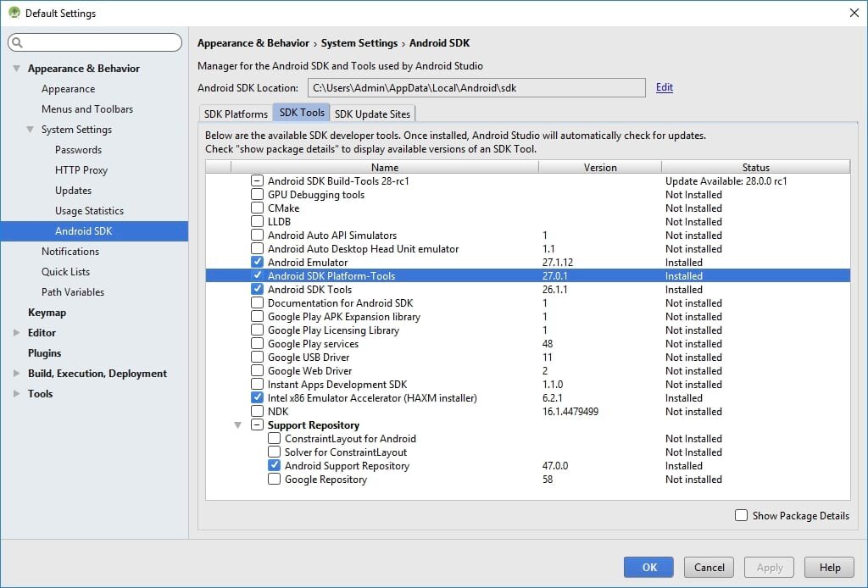Focus the settings search field
This screenshot has height=588, width=868.
[95, 42]
